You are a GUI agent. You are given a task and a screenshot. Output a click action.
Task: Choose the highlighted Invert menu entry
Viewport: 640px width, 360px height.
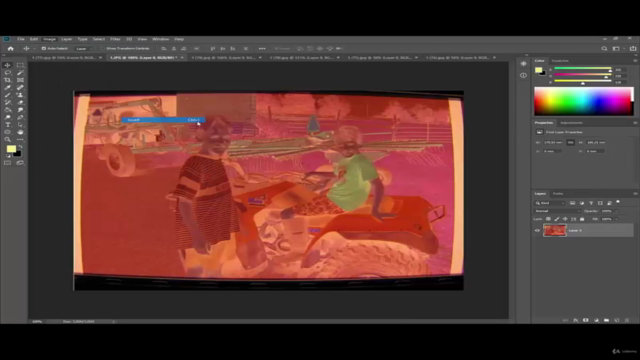pyautogui.click(x=163, y=120)
